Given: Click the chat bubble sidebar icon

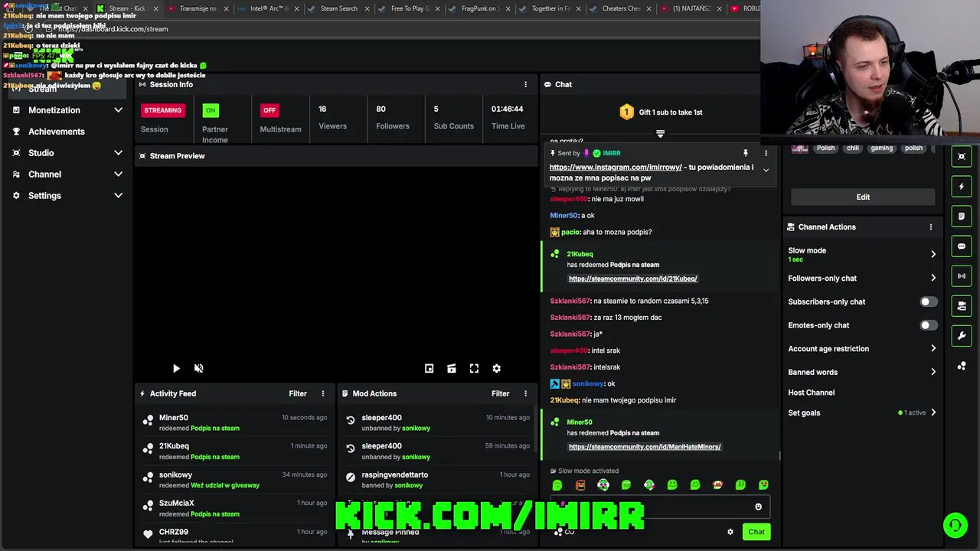Looking at the screenshot, I should (962, 246).
